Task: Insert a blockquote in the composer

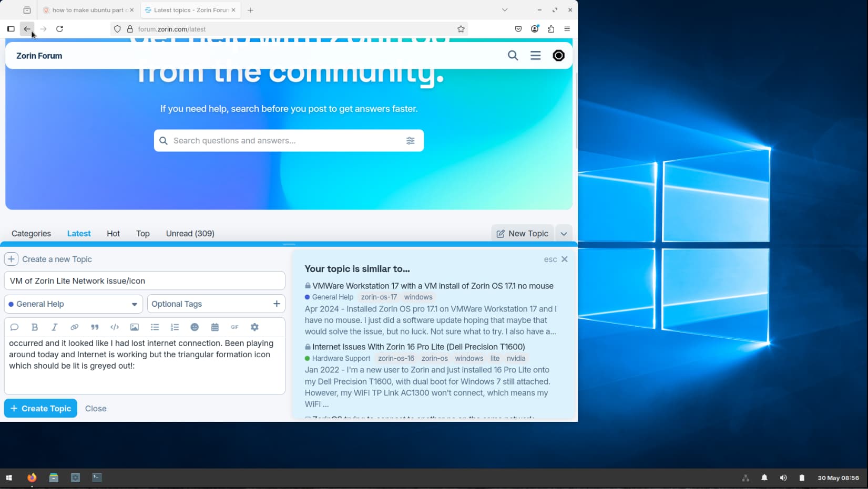Action: pos(95,327)
